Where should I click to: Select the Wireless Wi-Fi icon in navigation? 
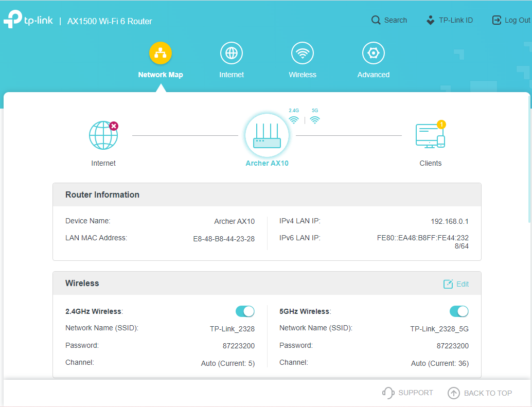[x=303, y=53]
